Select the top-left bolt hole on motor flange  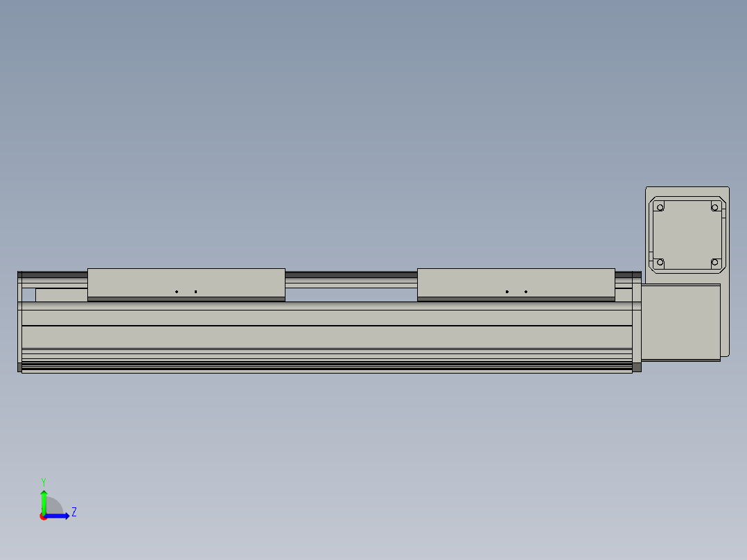tap(660, 207)
